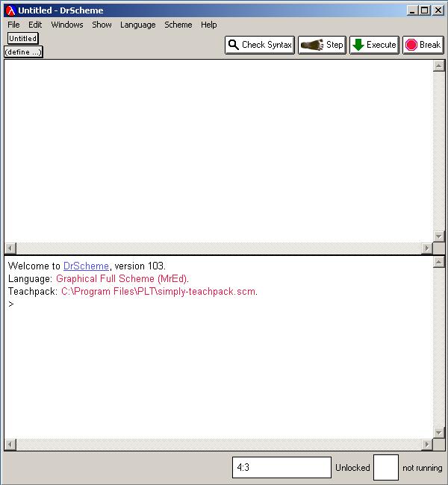Click the right arrow of the definitions horizontal scrollbar
Screen dimensions: 448x485
[427, 248]
